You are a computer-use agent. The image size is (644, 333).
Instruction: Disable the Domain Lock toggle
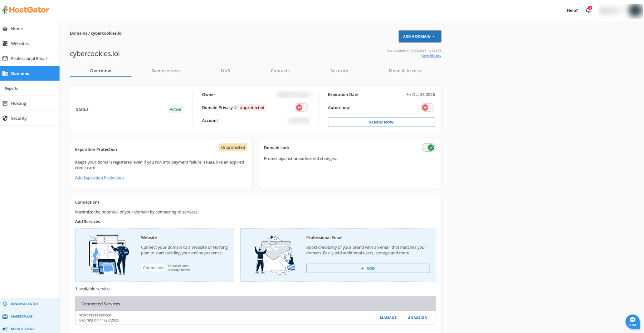coord(428,147)
